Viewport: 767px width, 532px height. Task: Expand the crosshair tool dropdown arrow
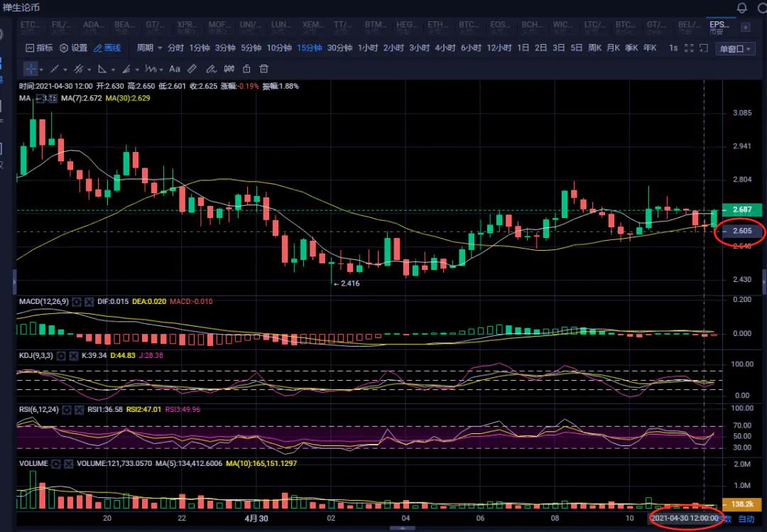pos(41,70)
